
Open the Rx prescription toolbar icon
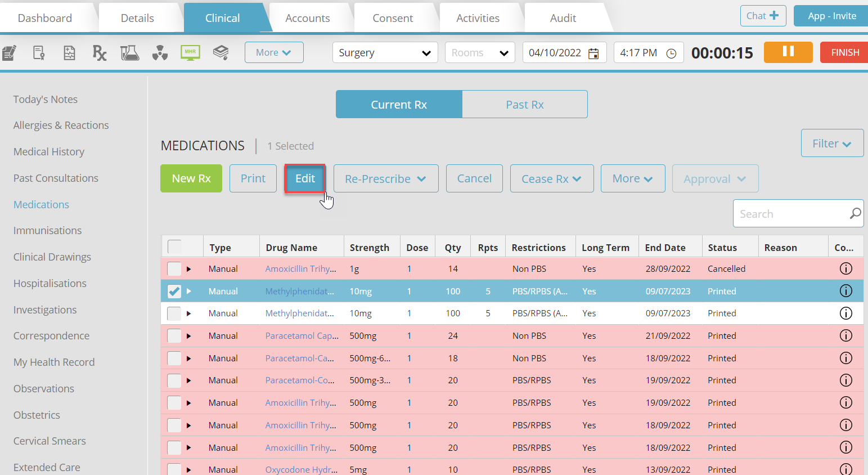pos(100,53)
